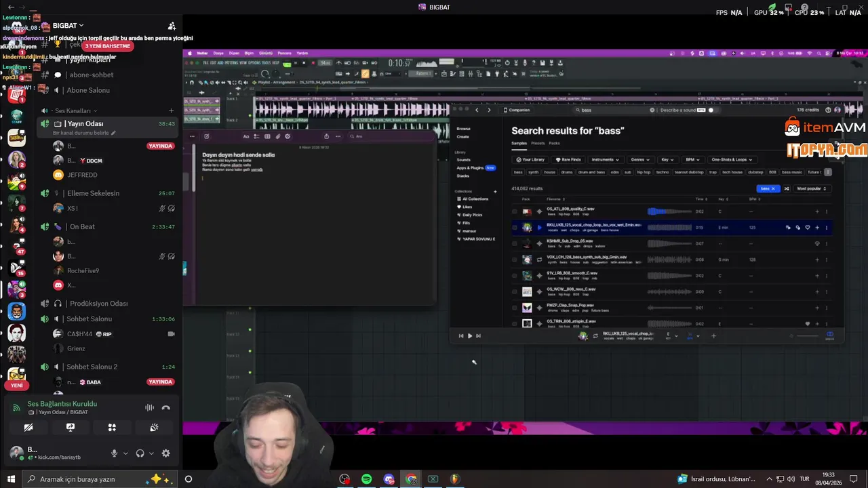Toggle the Your Library filter

coord(531,160)
